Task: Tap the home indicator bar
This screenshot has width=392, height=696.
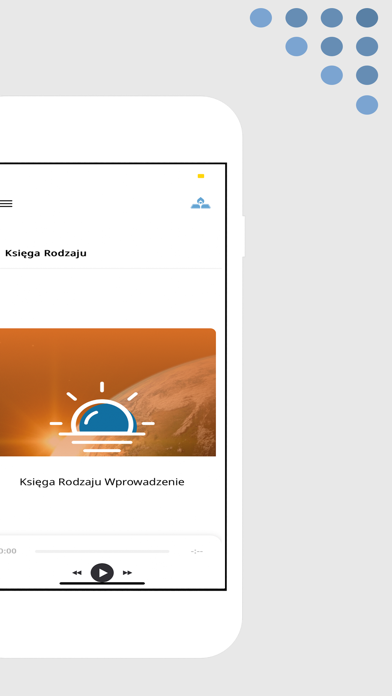Action: pos(102,583)
